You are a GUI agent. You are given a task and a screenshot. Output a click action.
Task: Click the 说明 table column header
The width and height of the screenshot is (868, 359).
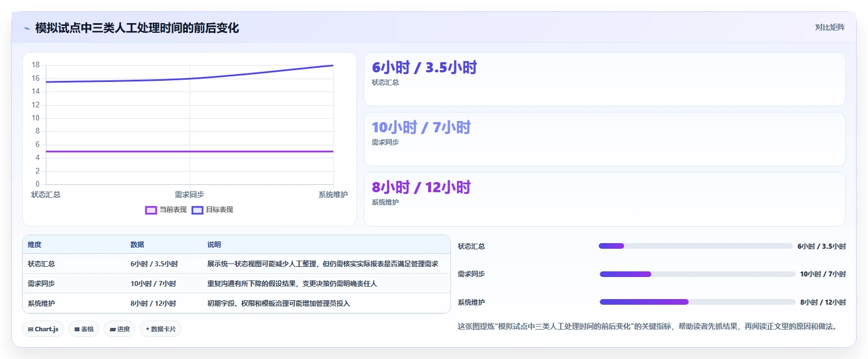[214, 245]
